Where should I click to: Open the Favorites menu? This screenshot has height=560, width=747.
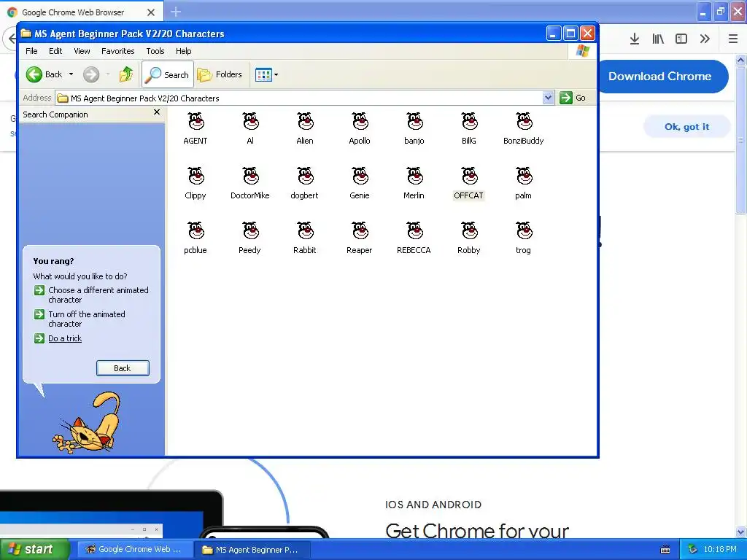pos(117,51)
